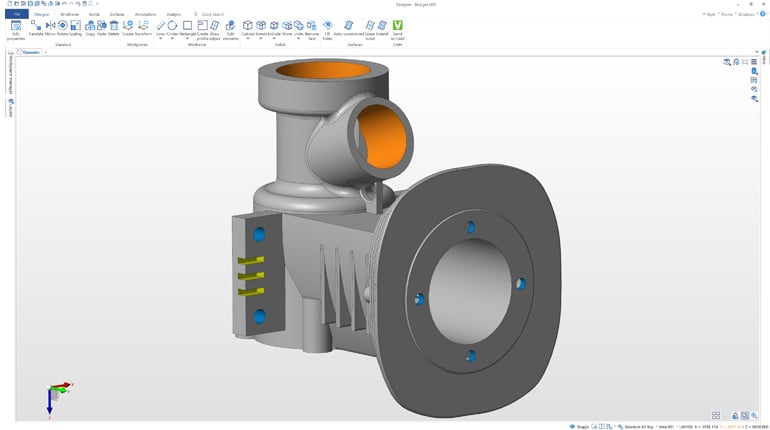Select the Rotate tool
The height and width of the screenshot is (430, 770).
point(62,25)
